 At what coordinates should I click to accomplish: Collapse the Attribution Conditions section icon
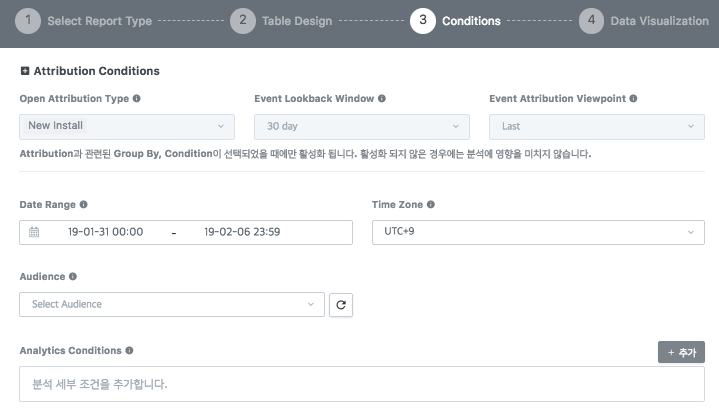(x=25, y=71)
